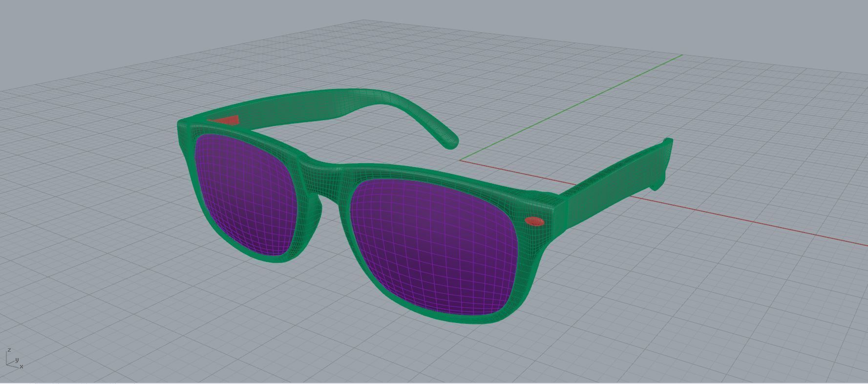This screenshot has height=384, width=868.
Task: Select the large purple lens on the right
Action: click(435, 247)
